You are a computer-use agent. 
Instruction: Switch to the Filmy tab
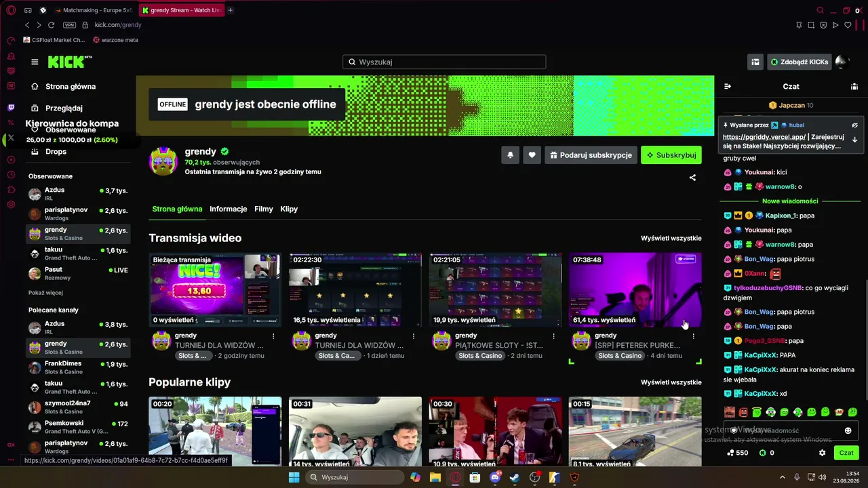264,209
